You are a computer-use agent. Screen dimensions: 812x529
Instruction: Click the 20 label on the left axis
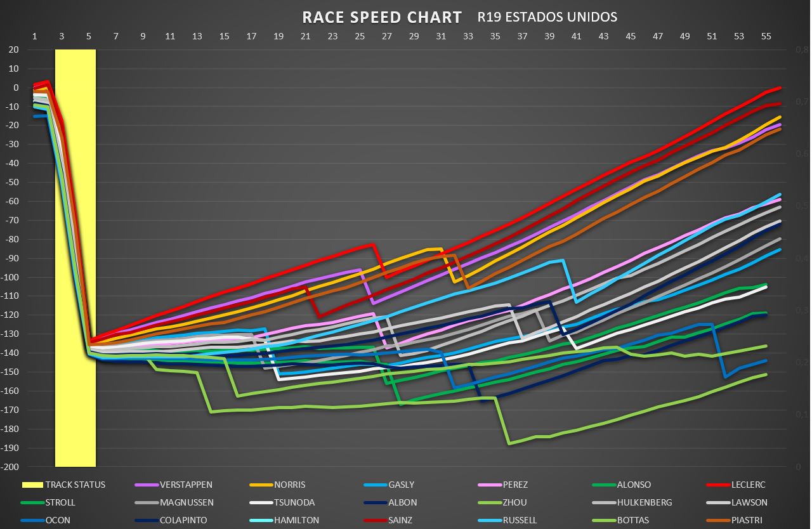tap(13, 49)
